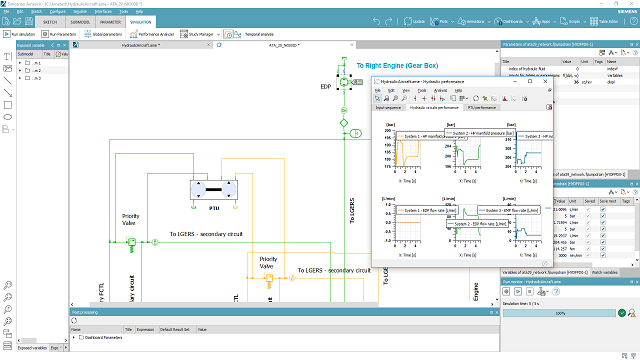The image size is (640, 360).
Task: Click the help question mark in top toolbar
Action: coord(633,21)
